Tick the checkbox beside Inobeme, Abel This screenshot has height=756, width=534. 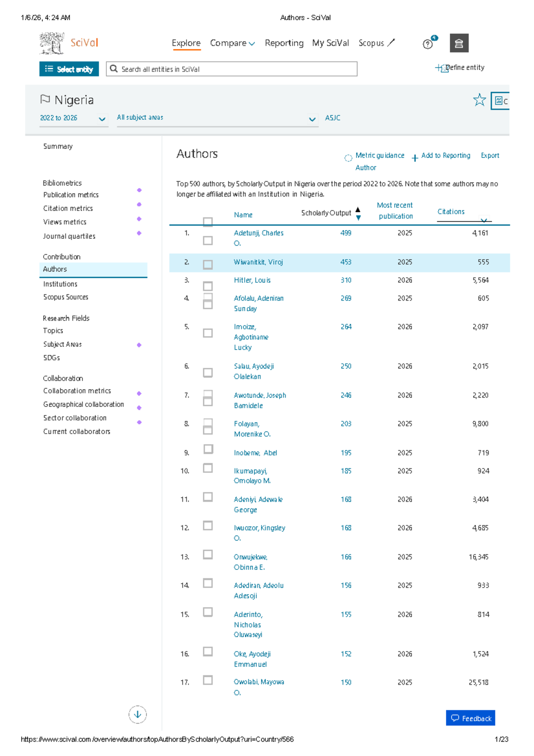(208, 449)
